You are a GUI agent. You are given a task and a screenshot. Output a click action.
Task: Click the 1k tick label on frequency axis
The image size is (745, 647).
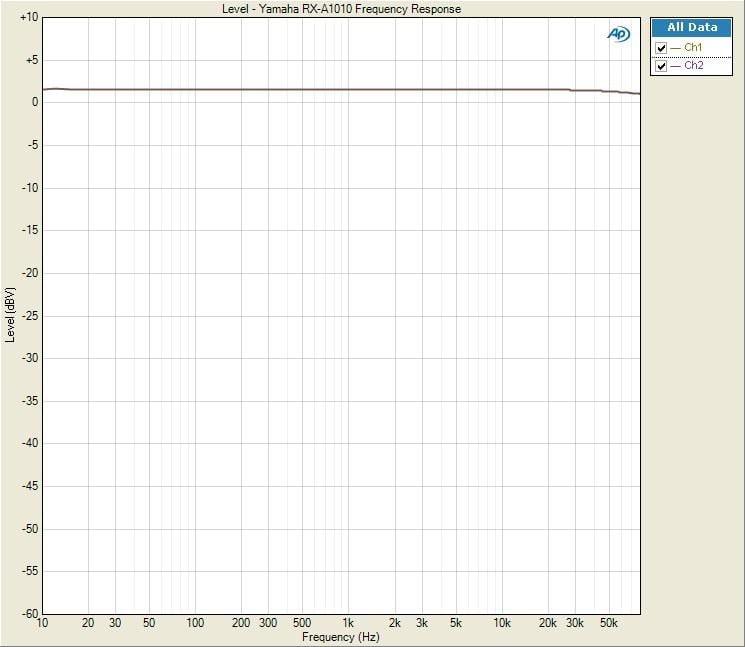[x=348, y=623]
